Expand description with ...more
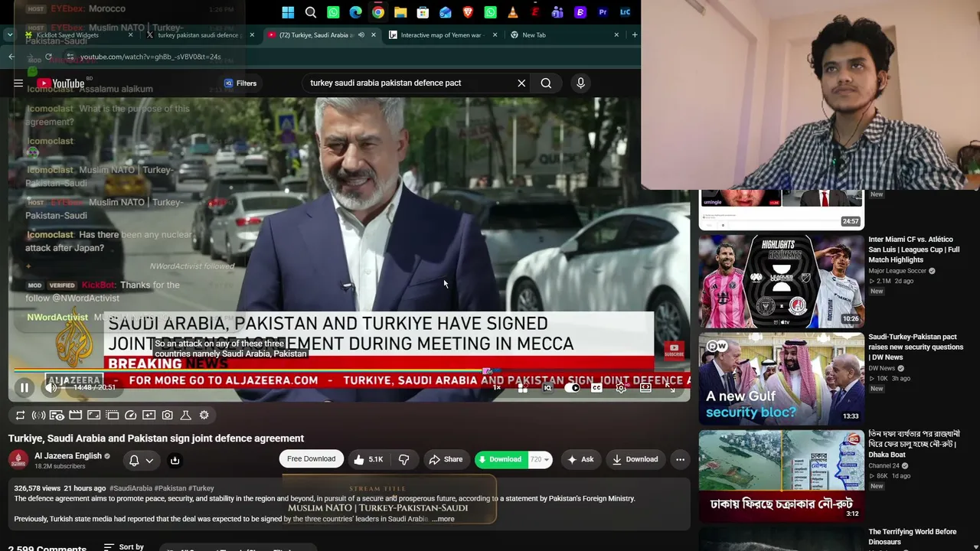Image resolution: width=980 pixels, height=551 pixels. click(443, 519)
